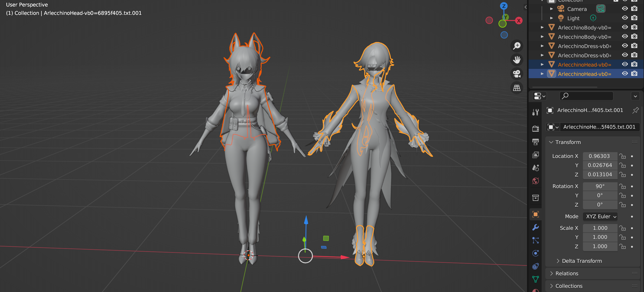Switch perspective/orthographic grid icon
The image size is (644, 292).
click(517, 88)
